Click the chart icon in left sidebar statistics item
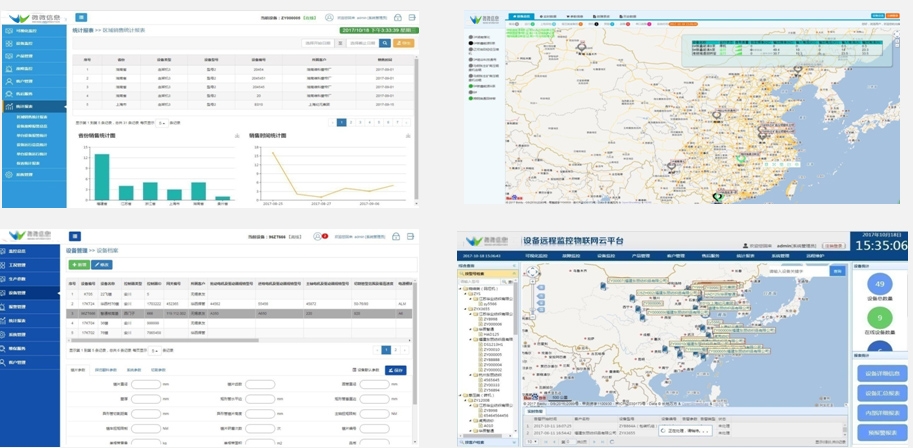Screen dimensions: 913x448 (x=9, y=105)
